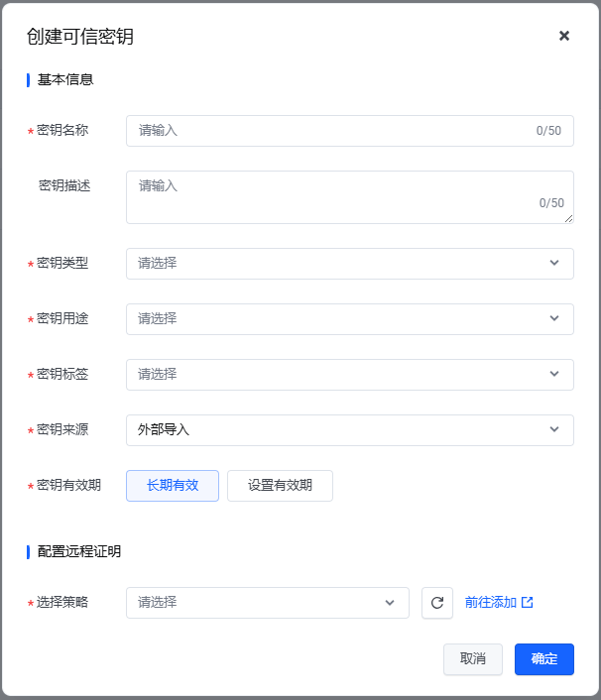Click the 密钥标签 dropdown chevron
Screen dimensions: 601x700
tap(553, 375)
